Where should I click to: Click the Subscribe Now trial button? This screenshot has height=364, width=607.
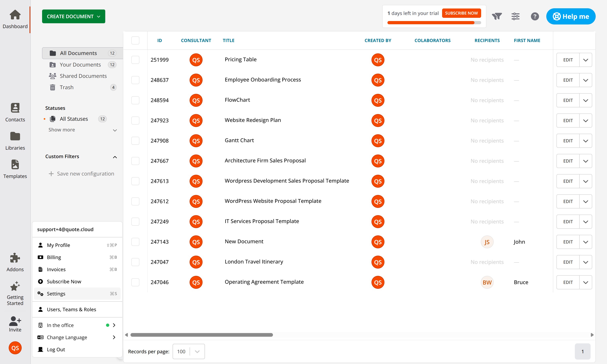461,13
